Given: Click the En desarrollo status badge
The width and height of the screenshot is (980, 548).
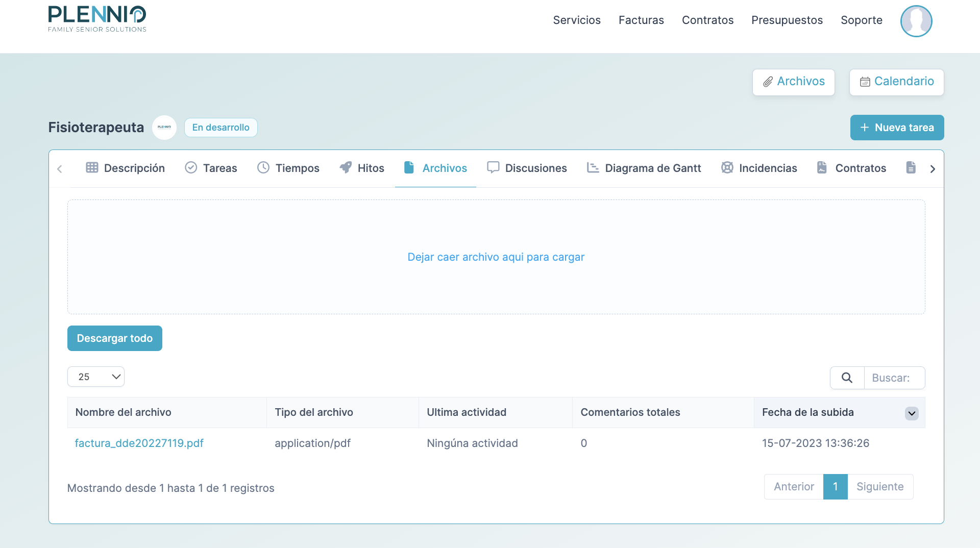Looking at the screenshot, I should click(221, 128).
